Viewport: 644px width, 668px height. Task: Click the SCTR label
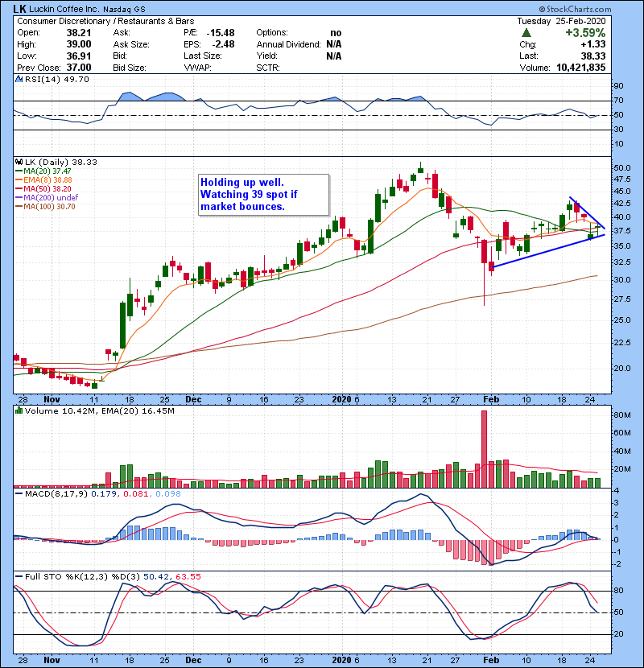point(267,68)
